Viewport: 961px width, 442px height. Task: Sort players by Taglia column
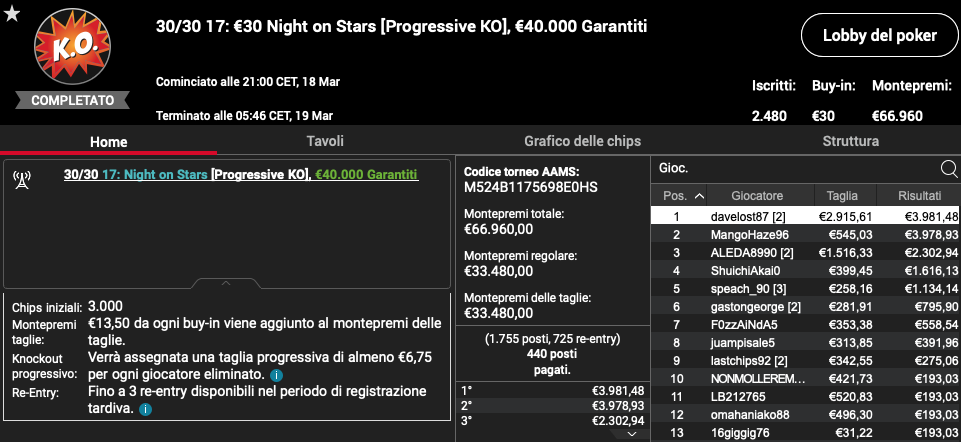(x=842, y=196)
